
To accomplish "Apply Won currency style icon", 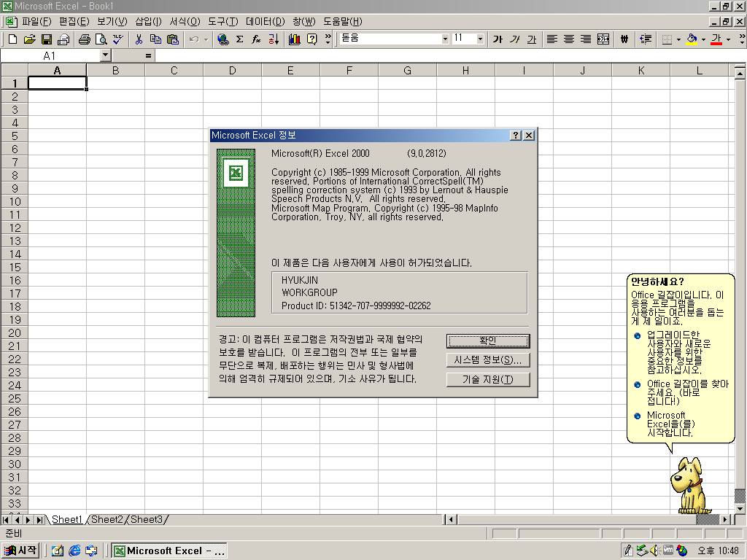I will (624, 39).
